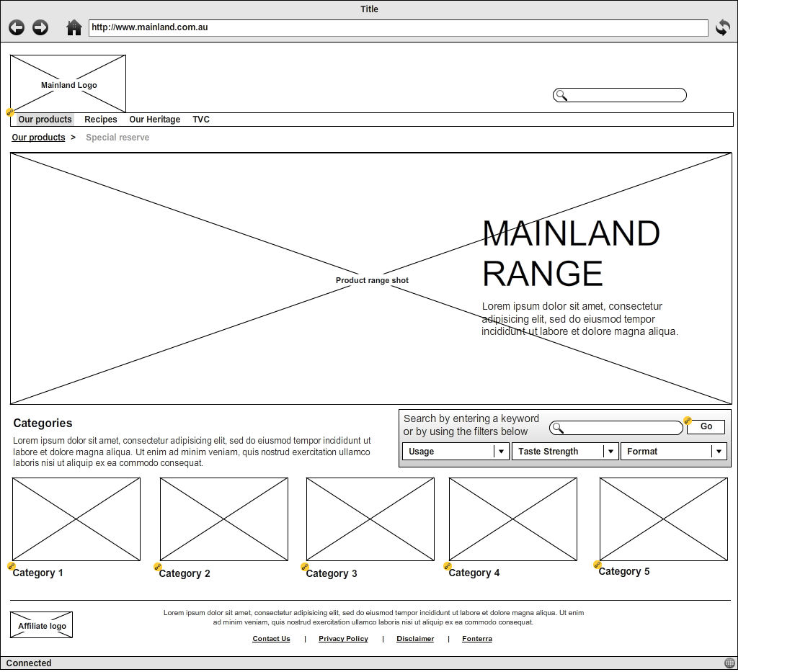Expand the Format dropdown
The image size is (795, 672).
[674, 451]
